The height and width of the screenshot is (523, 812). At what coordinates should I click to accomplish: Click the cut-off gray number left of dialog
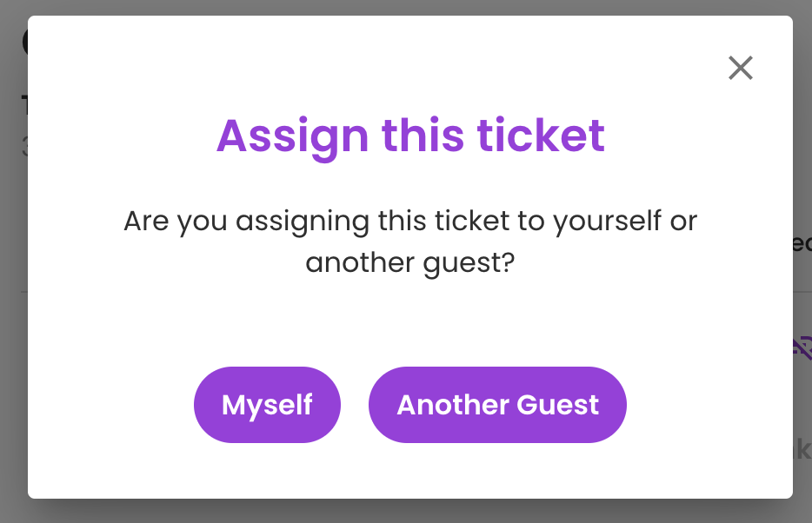tap(24, 147)
